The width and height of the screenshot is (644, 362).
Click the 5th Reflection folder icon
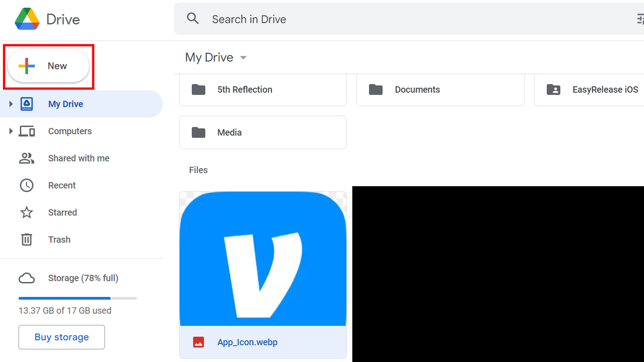coord(199,89)
